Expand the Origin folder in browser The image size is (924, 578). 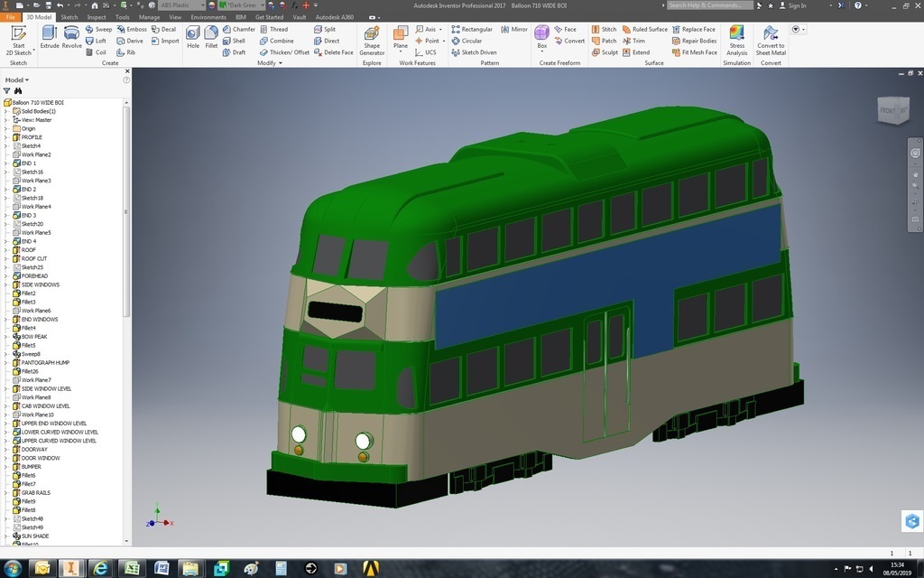(5, 129)
